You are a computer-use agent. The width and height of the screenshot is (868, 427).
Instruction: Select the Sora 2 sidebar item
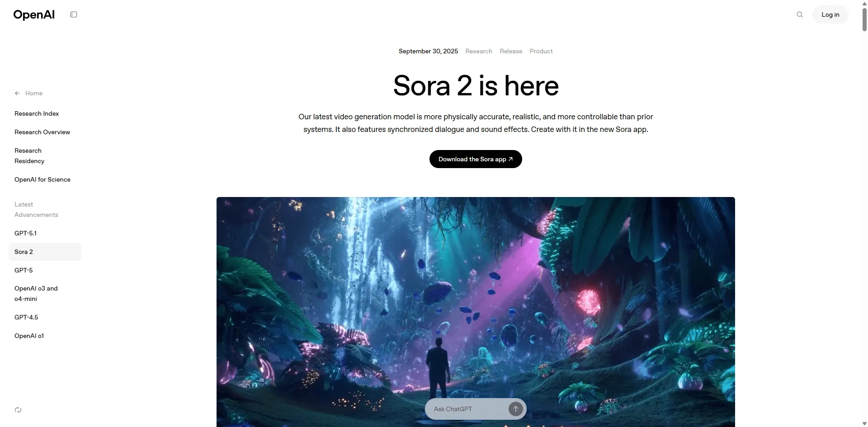(45, 252)
